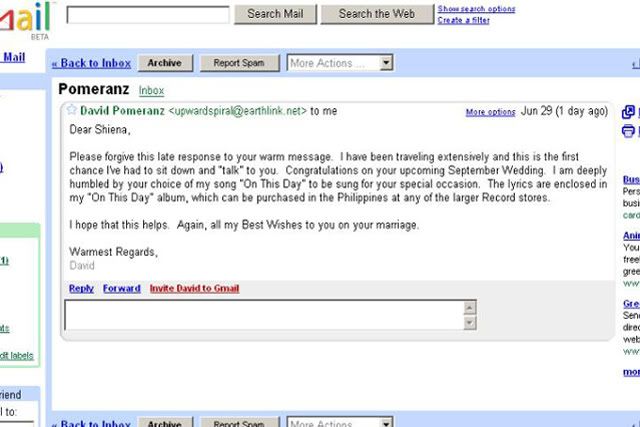Go back to Inbox via top link
This screenshot has width=640, height=427.
pyautogui.click(x=91, y=63)
